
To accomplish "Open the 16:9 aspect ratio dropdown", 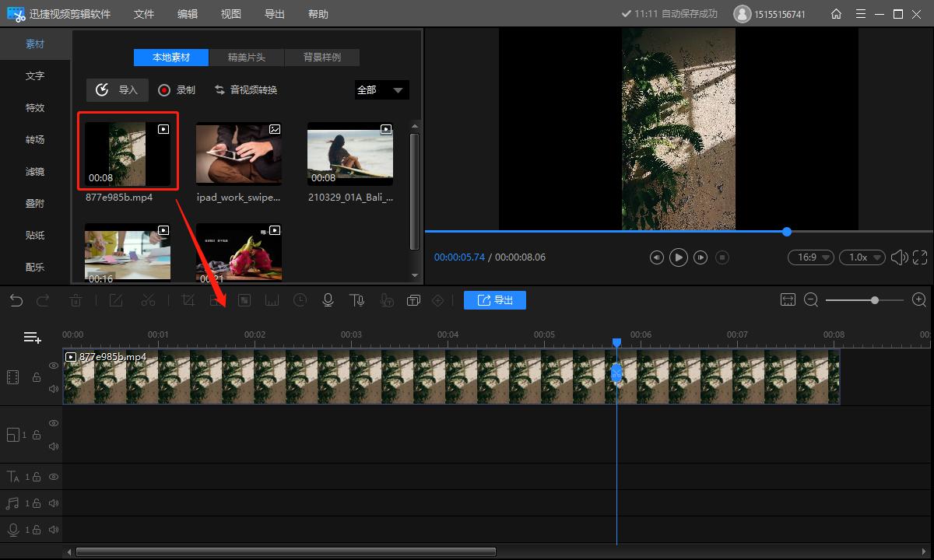I will click(810, 257).
